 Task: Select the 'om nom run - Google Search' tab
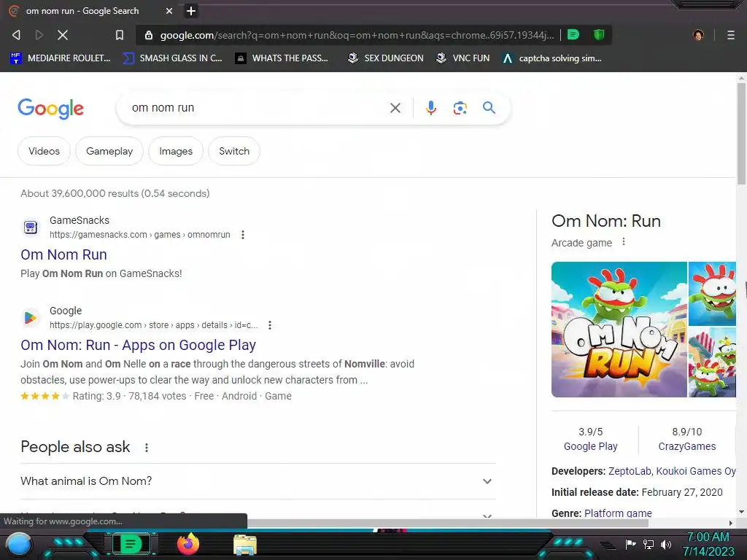pyautogui.click(x=90, y=11)
